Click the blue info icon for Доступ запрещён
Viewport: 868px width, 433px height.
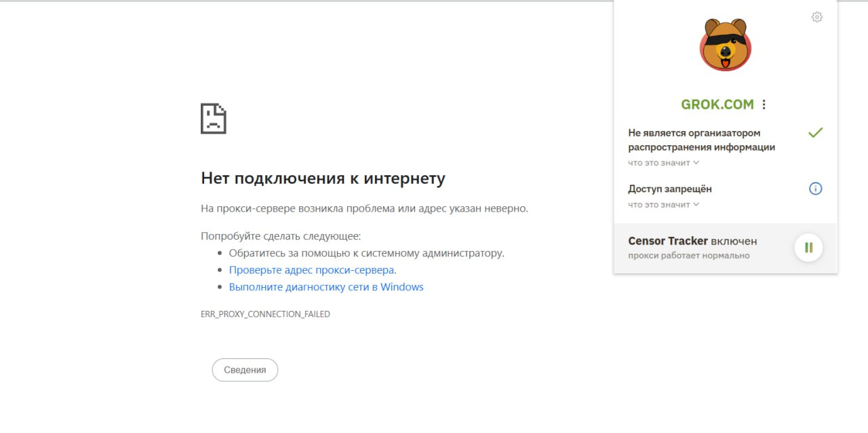(816, 189)
